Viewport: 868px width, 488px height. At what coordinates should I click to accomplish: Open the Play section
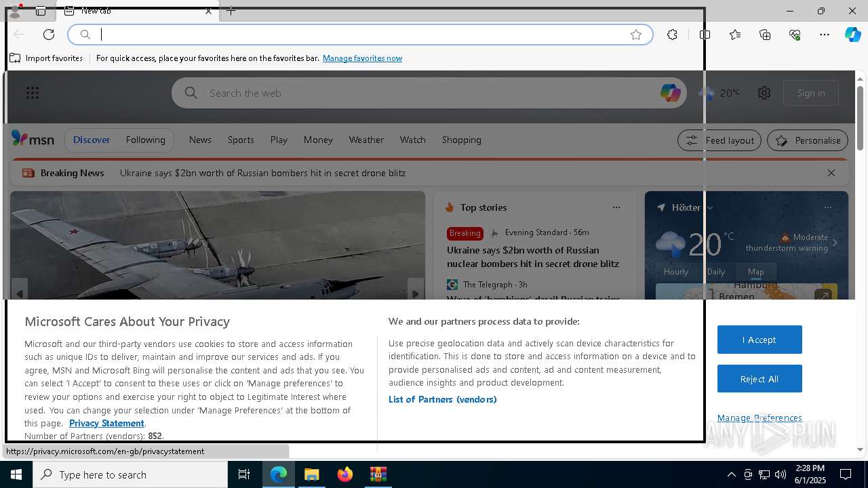[279, 140]
